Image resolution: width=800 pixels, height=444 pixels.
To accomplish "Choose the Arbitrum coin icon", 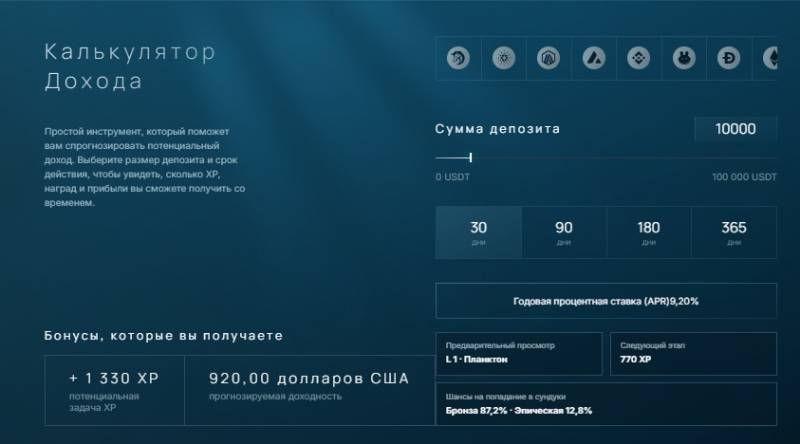I will click(x=548, y=58).
